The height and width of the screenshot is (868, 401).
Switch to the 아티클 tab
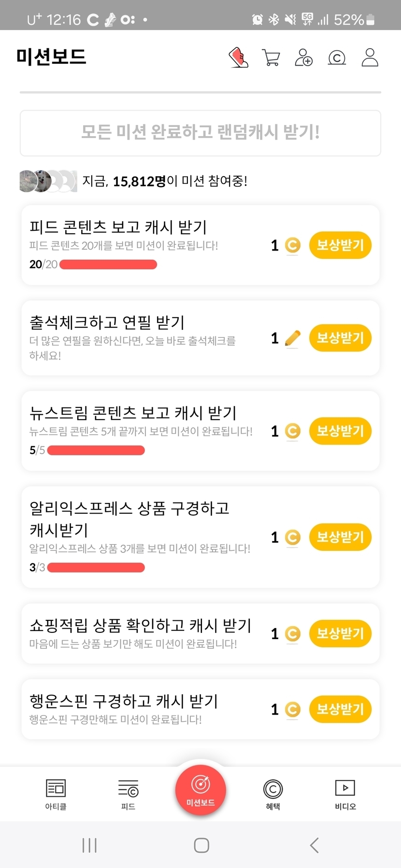56,794
